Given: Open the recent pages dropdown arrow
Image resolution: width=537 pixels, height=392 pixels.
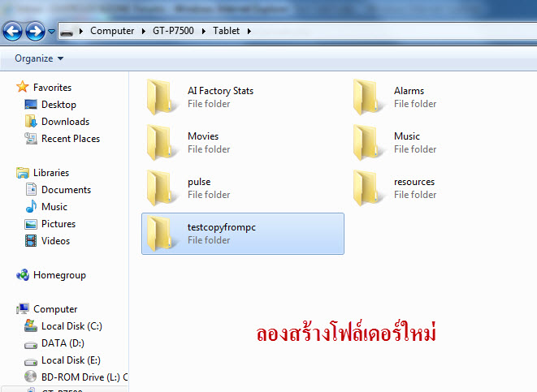Looking at the screenshot, I should point(52,32).
